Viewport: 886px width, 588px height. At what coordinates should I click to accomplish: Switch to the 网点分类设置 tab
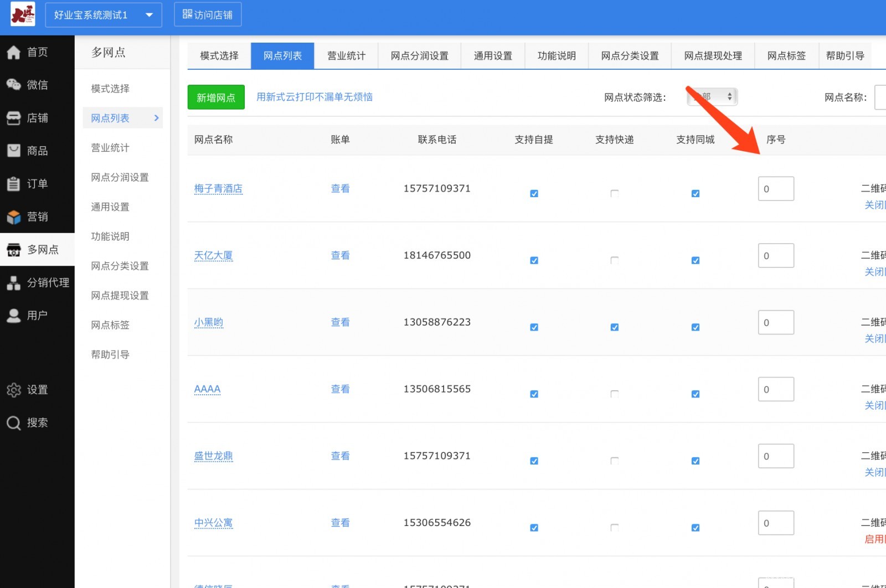coord(630,56)
